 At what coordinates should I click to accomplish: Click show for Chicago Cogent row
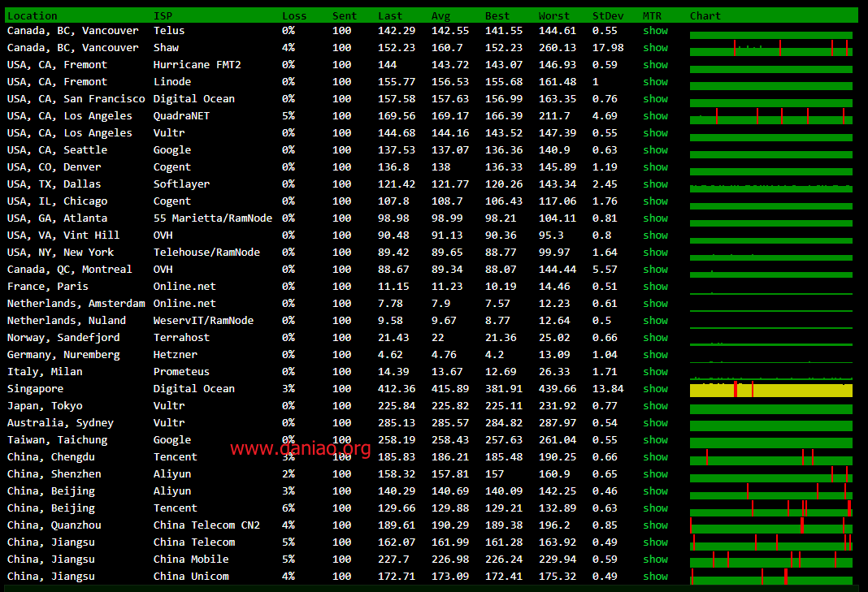point(655,201)
